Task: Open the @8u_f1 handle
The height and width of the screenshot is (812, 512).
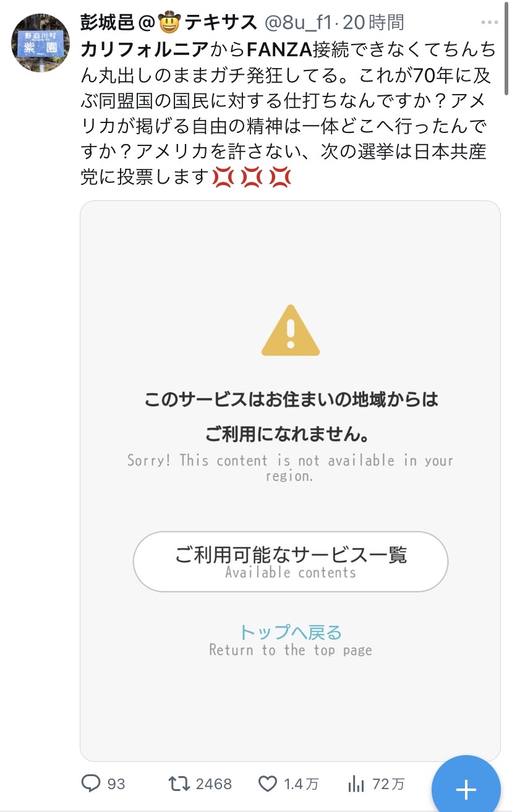Action: (299, 23)
